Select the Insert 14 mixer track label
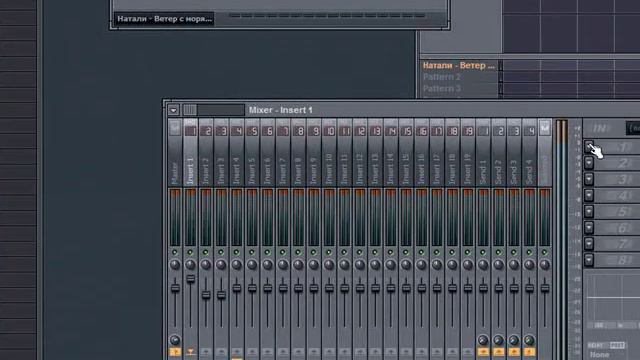Screen dimensions: 640x360 (x=391, y=169)
